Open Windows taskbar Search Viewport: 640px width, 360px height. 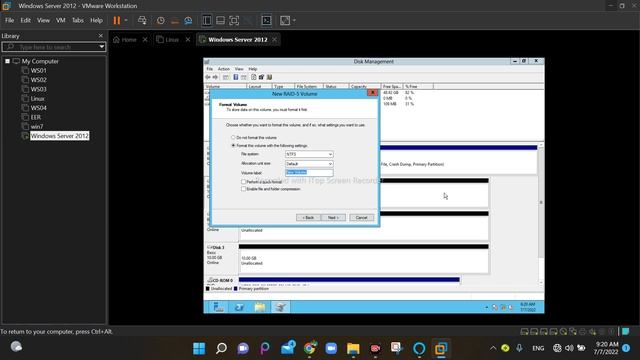click(x=221, y=349)
